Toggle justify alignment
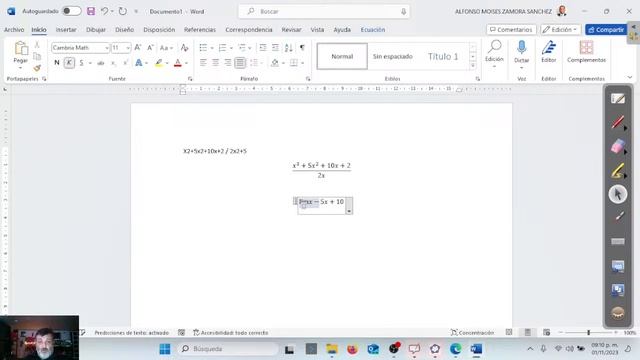Viewport: 640px width, 360px height. point(240,63)
